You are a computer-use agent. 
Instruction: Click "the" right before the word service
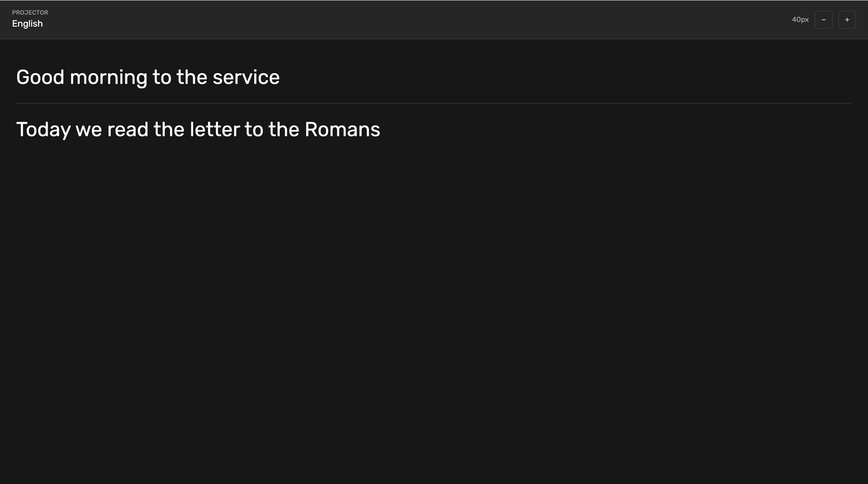pyautogui.click(x=192, y=77)
